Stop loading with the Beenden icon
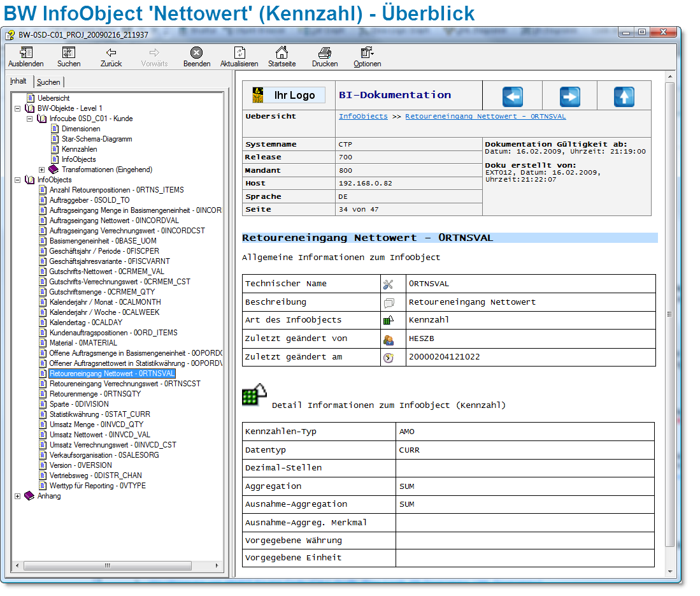 (197, 54)
